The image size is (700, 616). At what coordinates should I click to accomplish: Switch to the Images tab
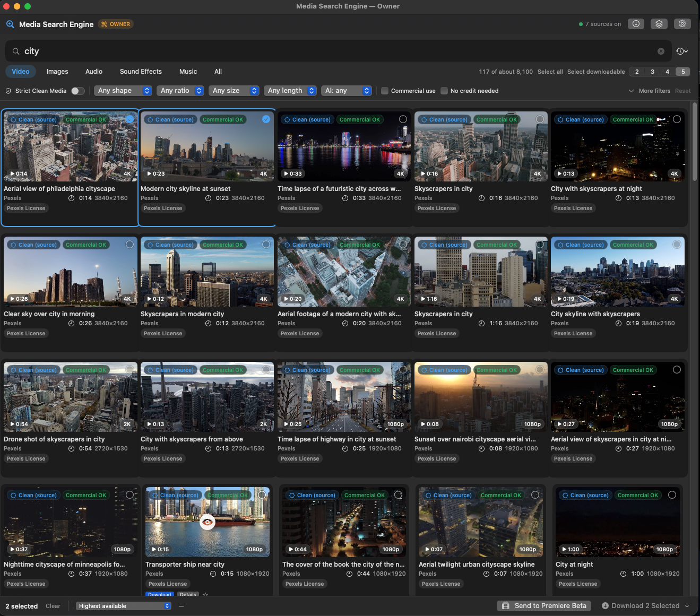[x=57, y=72]
